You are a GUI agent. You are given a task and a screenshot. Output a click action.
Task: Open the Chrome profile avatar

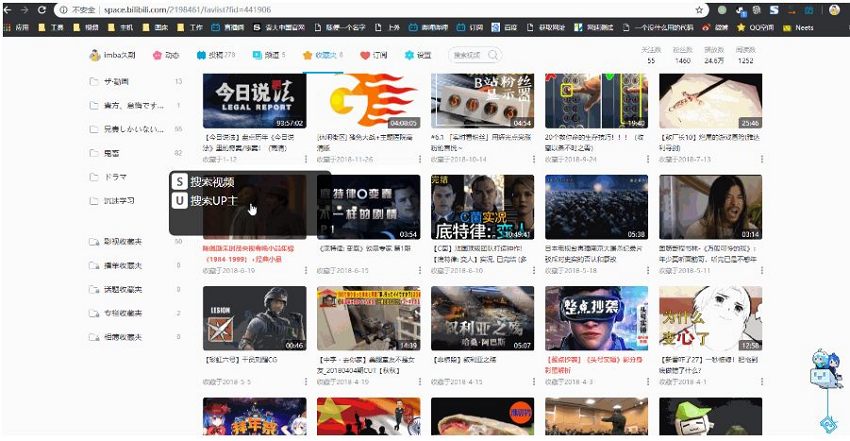tap(834, 10)
